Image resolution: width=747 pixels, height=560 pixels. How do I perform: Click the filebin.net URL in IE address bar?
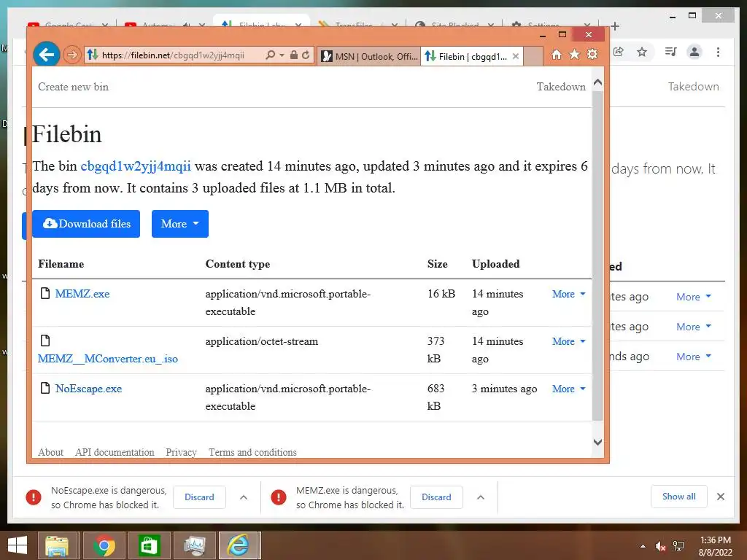click(x=173, y=55)
